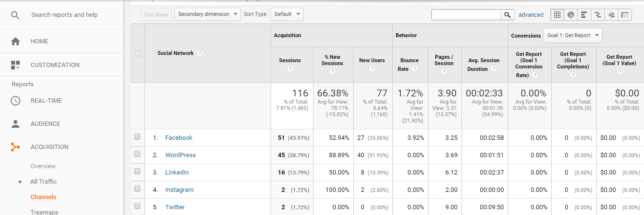Collapse the All Traffic tree section
This screenshot has height=215, width=644.
pos(20,182)
